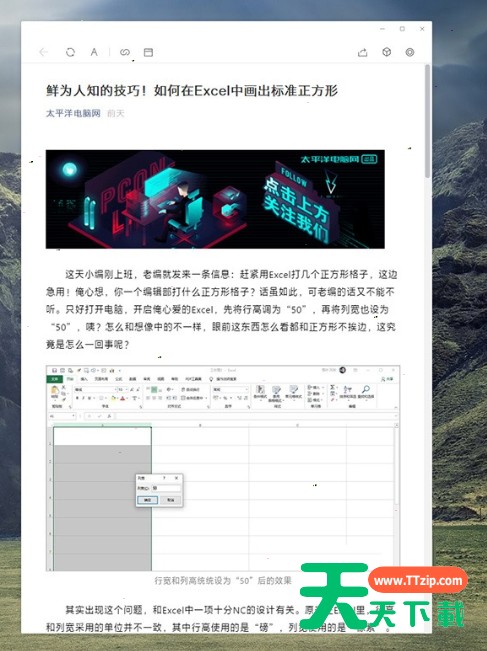Go back using the left arrow icon
Screen dimensions: 487x651
[x=44, y=52]
